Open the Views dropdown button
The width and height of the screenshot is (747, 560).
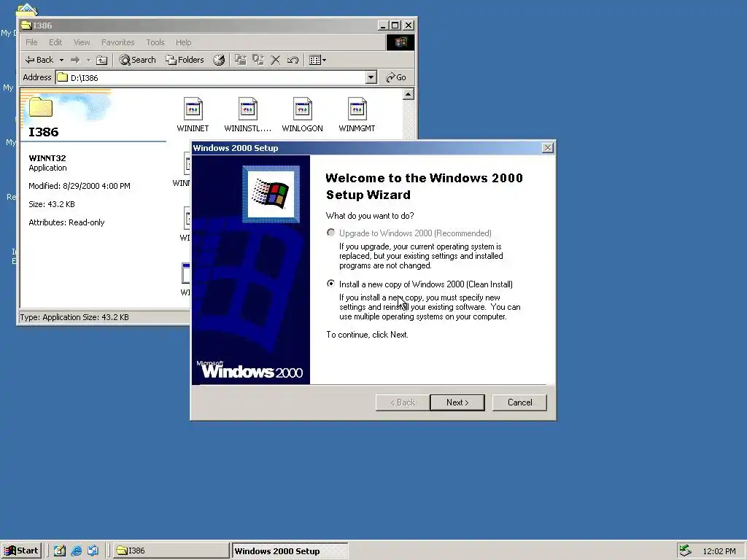[318, 60]
